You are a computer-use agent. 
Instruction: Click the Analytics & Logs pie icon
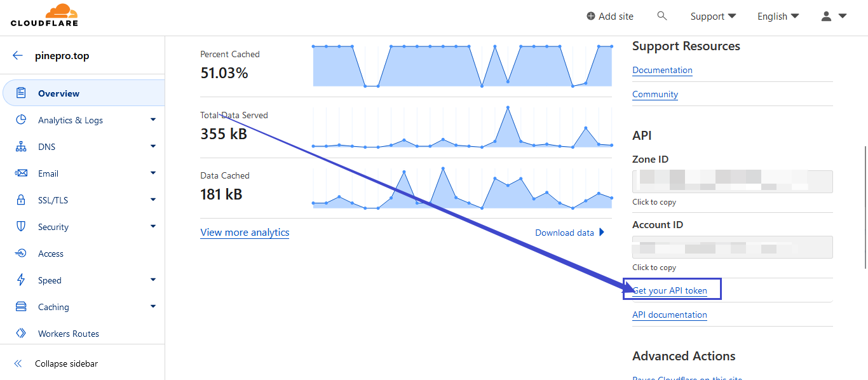click(21, 120)
